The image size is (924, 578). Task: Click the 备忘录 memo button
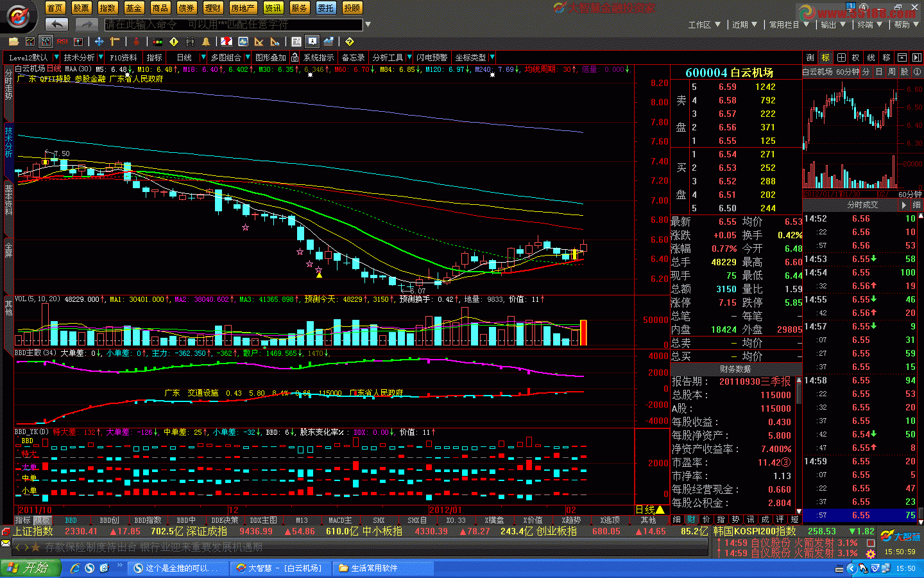point(353,58)
